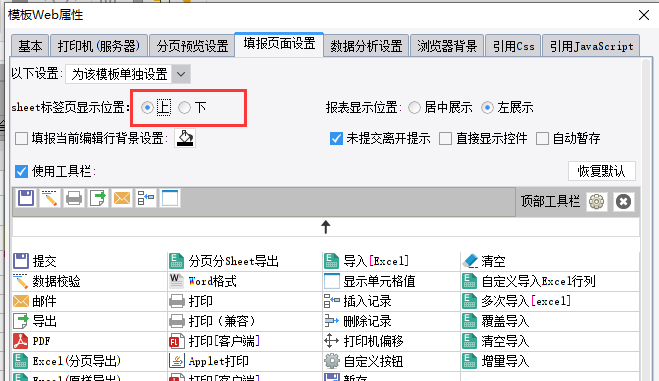The width and height of the screenshot is (659, 381).
Task: Add the 打印 button from the list
Action: [x=191, y=301]
